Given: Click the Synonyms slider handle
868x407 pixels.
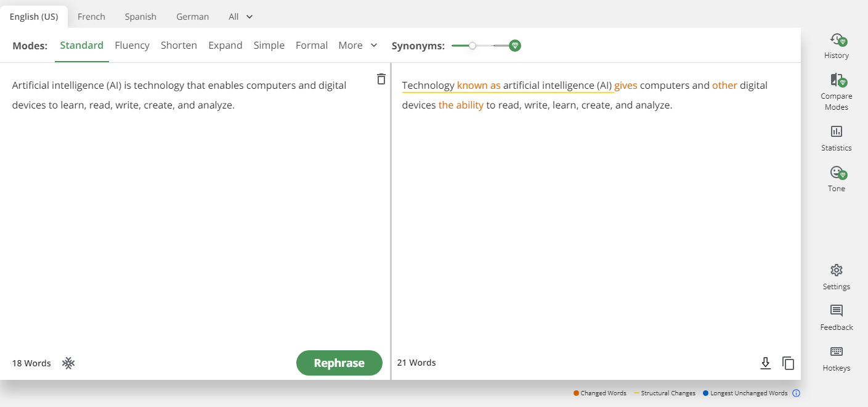Looking at the screenshot, I should click(x=473, y=46).
